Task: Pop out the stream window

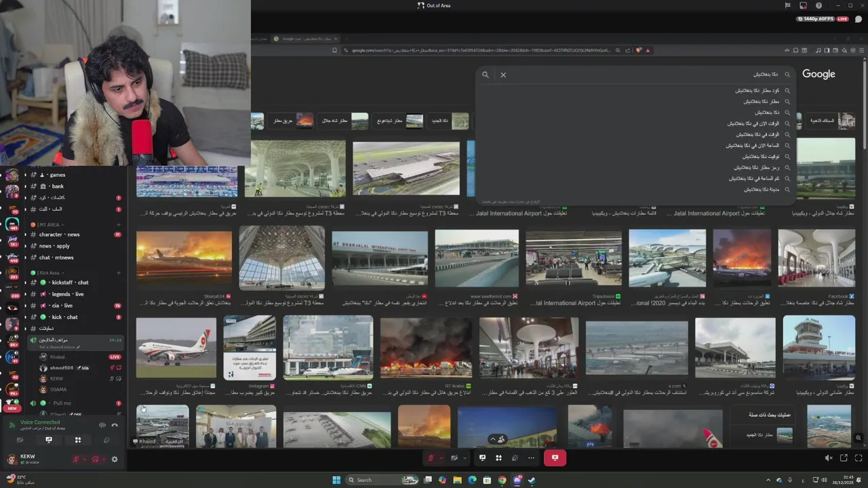Action: 844,458
